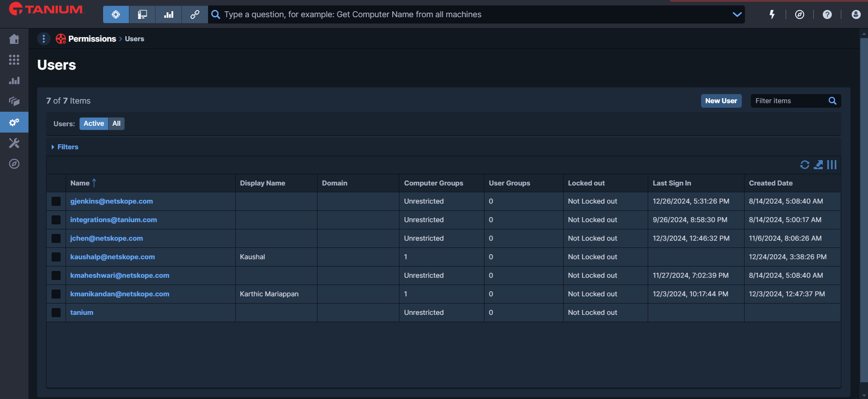Click the Filter items search field
This screenshot has width=868, height=399.
point(789,101)
